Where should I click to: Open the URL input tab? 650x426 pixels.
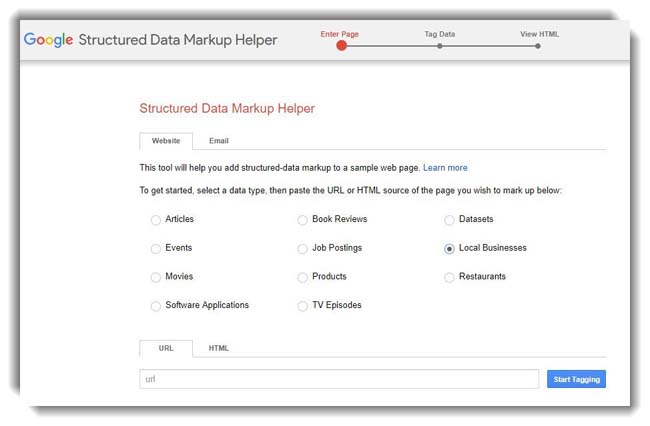[x=166, y=348]
